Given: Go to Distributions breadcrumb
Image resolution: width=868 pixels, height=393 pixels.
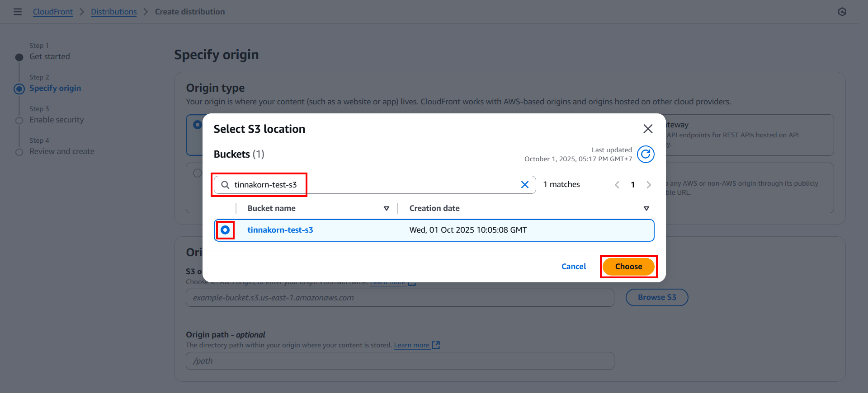Looking at the screenshot, I should [114, 12].
